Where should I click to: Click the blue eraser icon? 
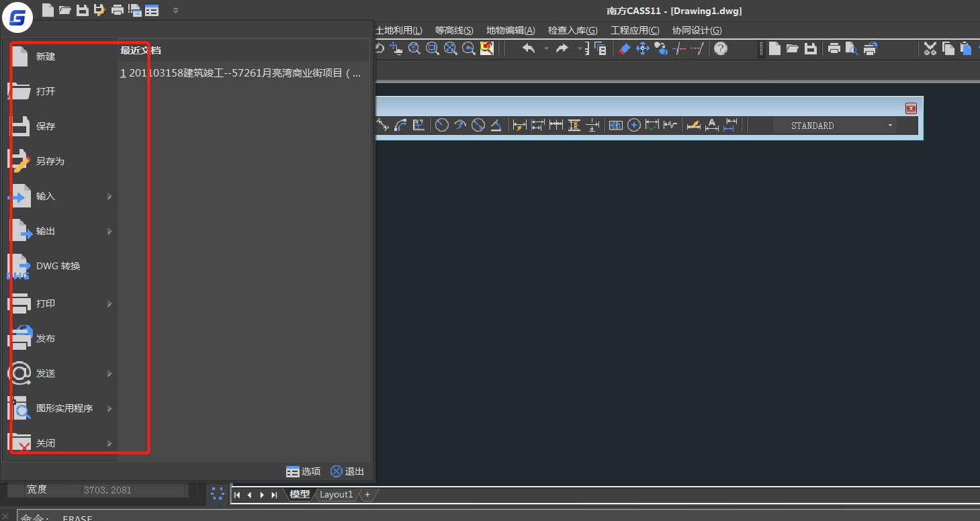[x=625, y=48]
